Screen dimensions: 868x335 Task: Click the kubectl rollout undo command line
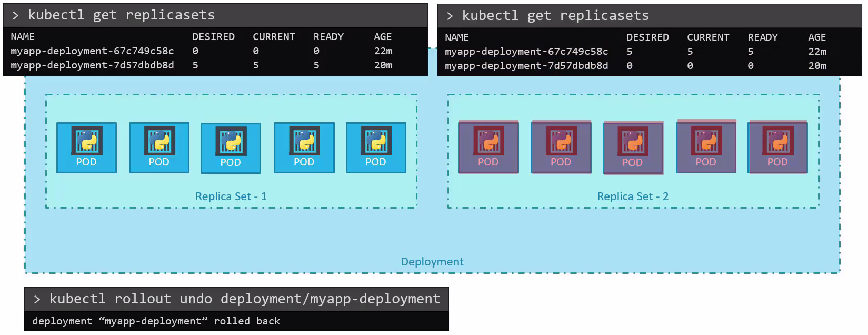pos(244,299)
